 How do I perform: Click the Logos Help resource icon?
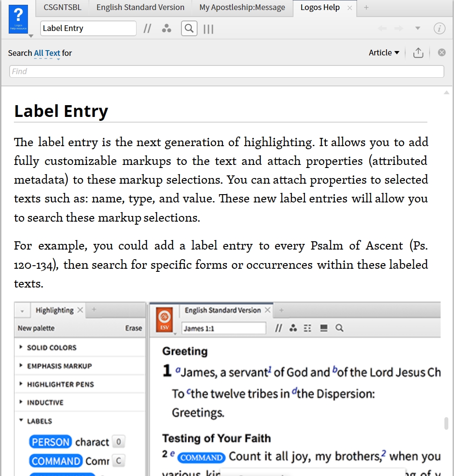coord(18,19)
